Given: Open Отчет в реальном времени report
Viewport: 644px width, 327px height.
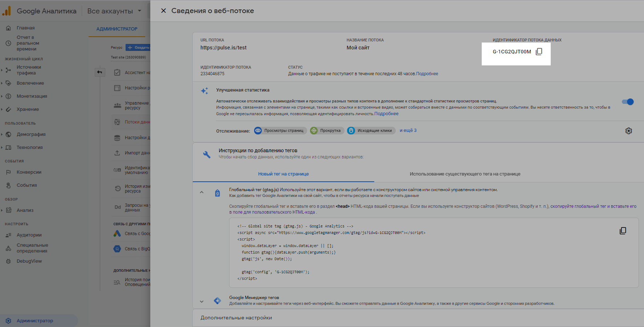Looking at the screenshot, I should (x=27, y=43).
